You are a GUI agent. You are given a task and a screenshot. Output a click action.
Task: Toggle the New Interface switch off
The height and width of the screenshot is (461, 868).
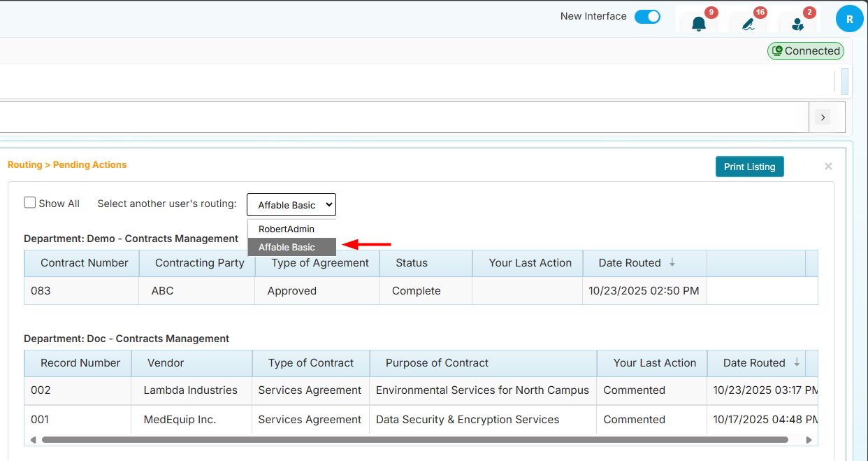pos(647,16)
